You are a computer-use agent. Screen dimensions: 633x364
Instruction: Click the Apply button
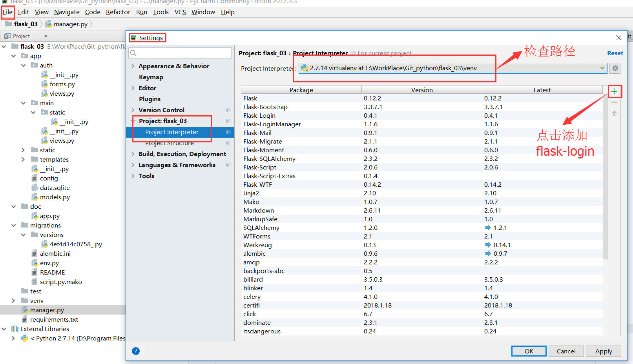coord(603,351)
